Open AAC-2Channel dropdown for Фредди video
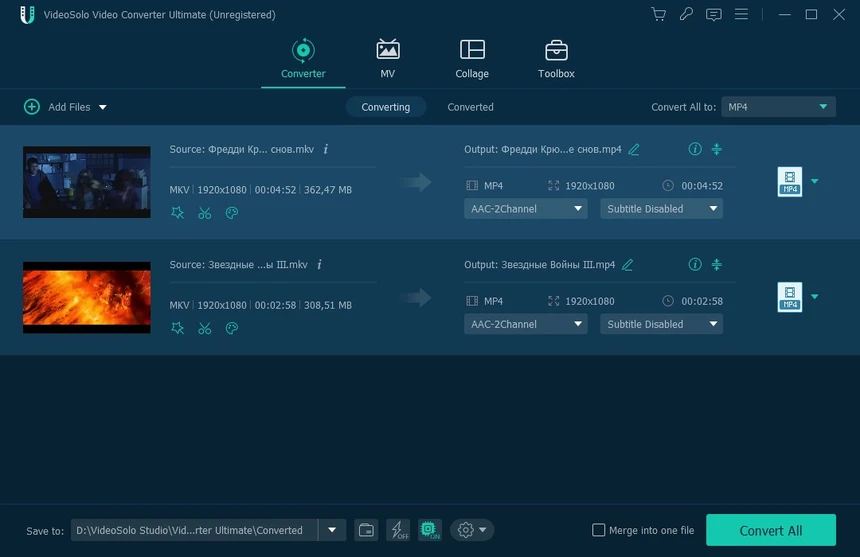This screenshot has width=860, height=557. pyautogui.click(x=525, y=209)
